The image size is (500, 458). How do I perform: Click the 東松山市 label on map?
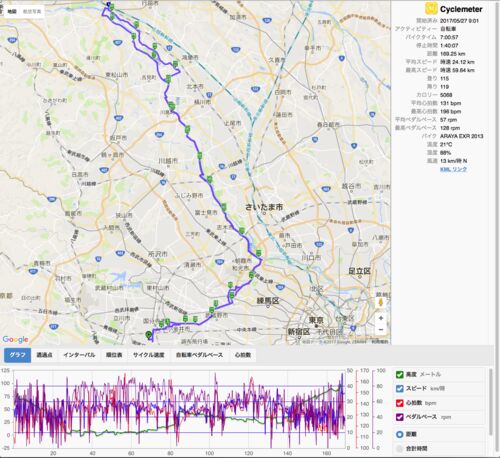(x=117, y=75)
